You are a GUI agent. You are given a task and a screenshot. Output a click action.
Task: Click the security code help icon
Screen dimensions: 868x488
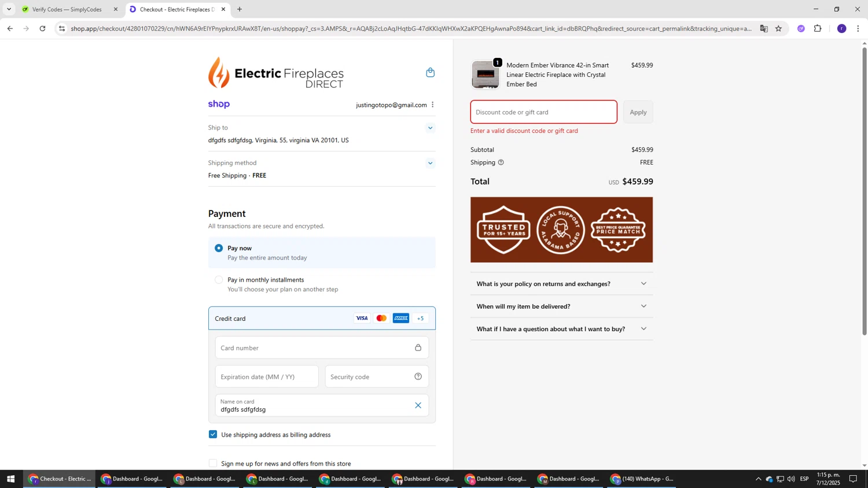click(418, 376)
